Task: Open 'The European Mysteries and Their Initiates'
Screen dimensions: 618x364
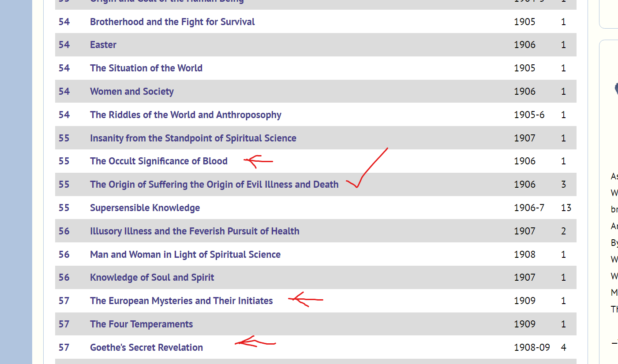Action: 181,301
